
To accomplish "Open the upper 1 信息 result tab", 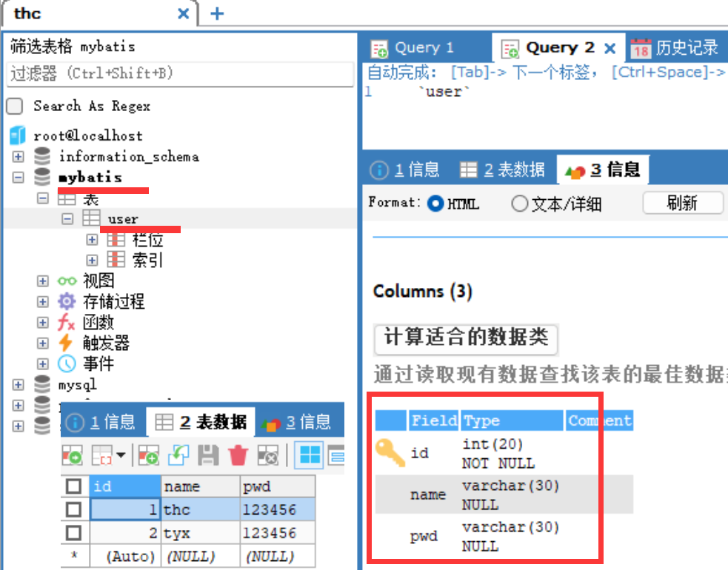I will 405,170.
